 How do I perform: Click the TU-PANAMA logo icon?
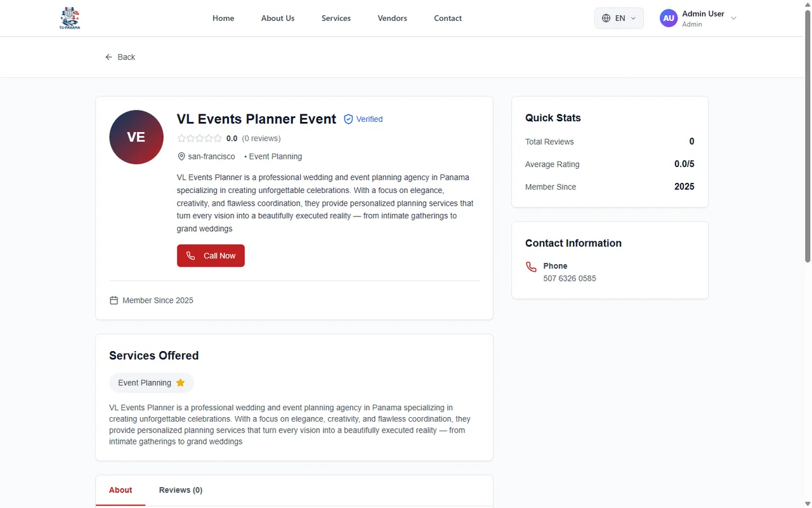coord(70,18)
